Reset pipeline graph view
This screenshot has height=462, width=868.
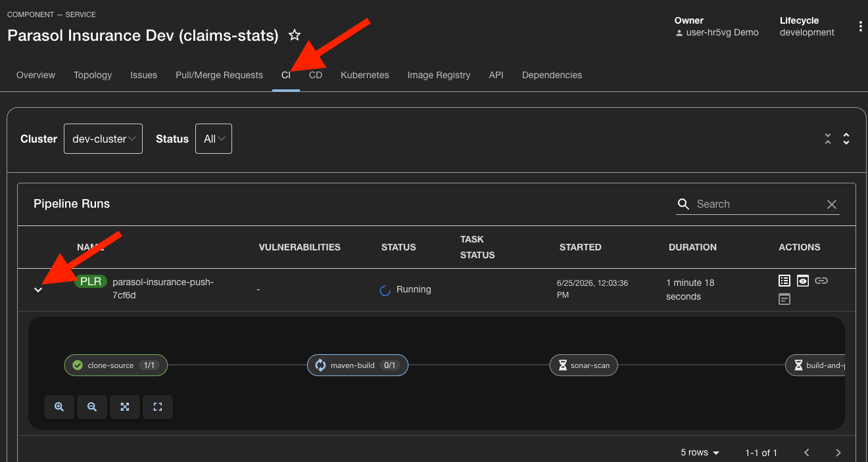pyautogui.click(x=158, y=407)
